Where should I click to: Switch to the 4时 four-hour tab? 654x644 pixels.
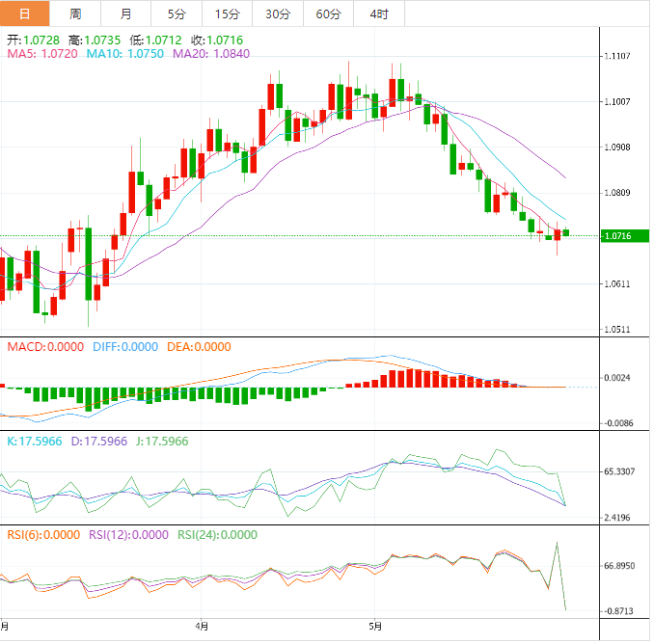pos(379,13)
